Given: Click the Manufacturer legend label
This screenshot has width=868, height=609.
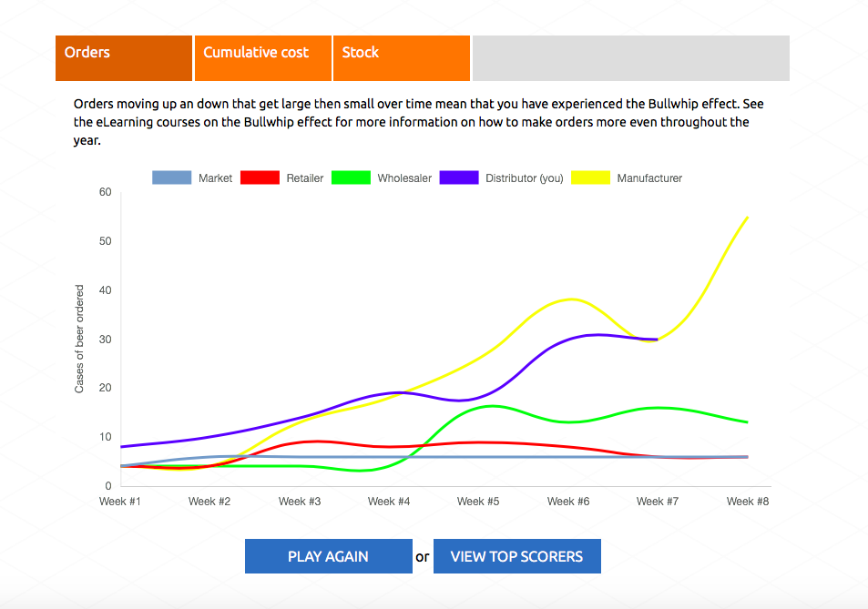Looking at the screenshot, I should point(650,178).
